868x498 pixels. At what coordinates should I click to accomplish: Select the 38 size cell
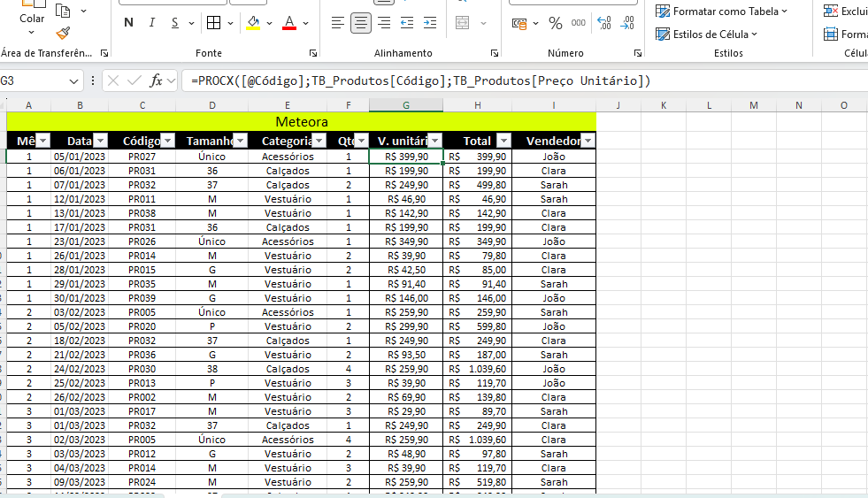tap(212, 369)
